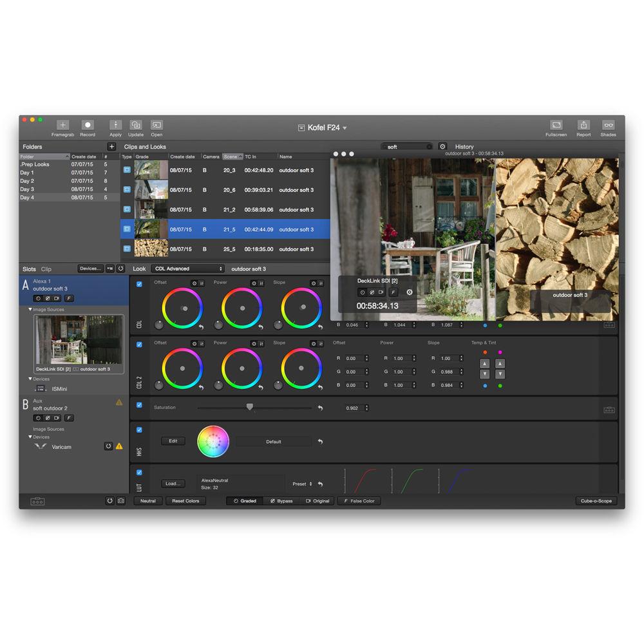Toggle the CDL enable checkbox
This screenshot has height=644, width=644.
point(139,285)
